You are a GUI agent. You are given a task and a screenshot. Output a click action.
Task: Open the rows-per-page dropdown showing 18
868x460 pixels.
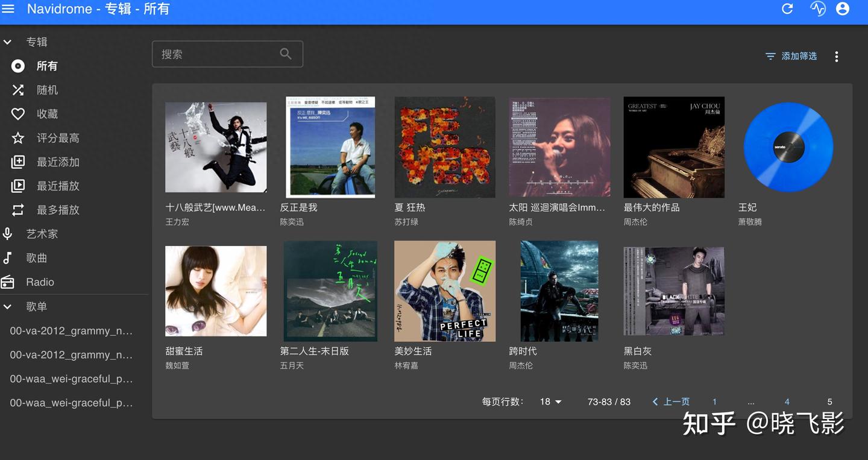tap(549, 402)
